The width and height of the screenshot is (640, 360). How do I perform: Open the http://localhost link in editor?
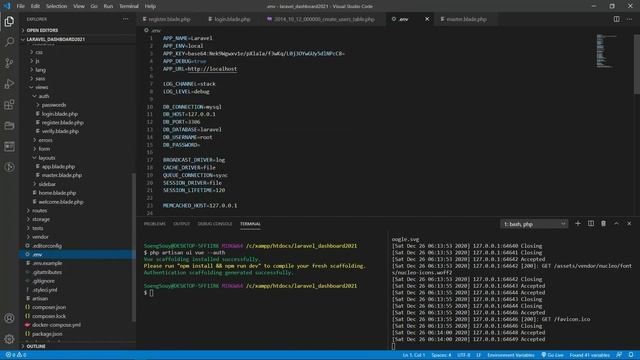tap(212, 69)
